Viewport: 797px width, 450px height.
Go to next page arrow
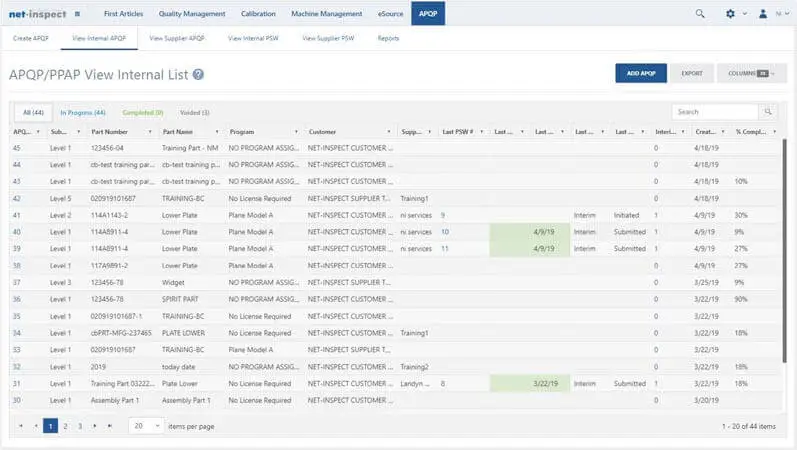point(95,426)
